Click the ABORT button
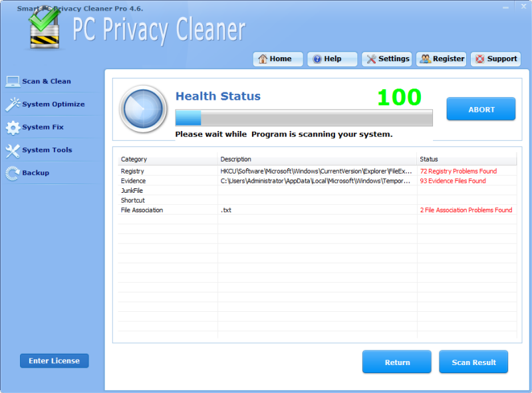Screen dimensions: 532x393 [x=481, y=108]
